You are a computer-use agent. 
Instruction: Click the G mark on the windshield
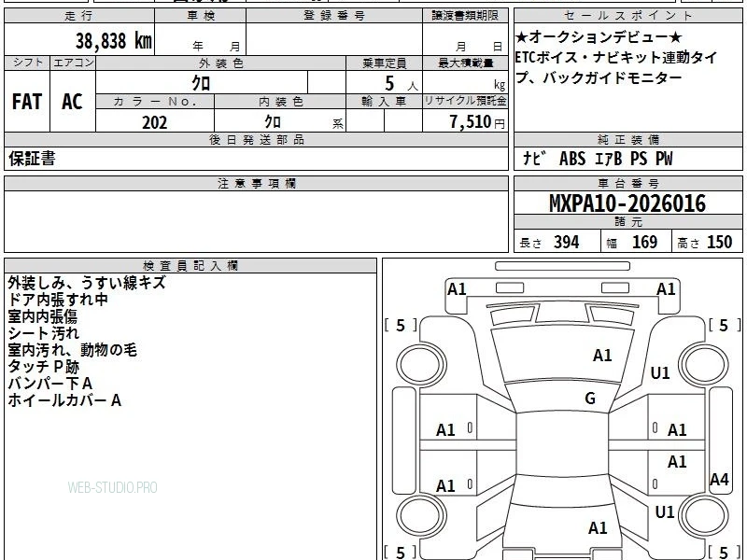click(x=590, y=399)
